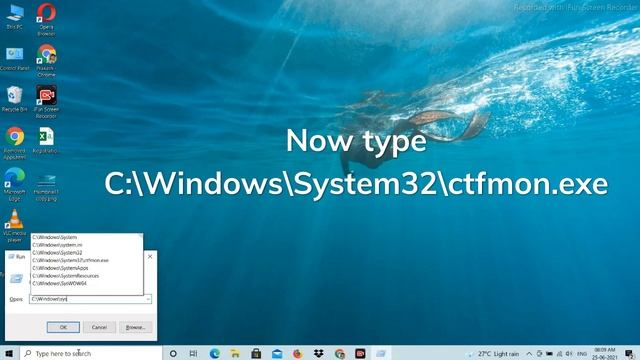The image size is (640, 360).
Task: Open the Recycle Bin
Action: click(x=15, y=99)
